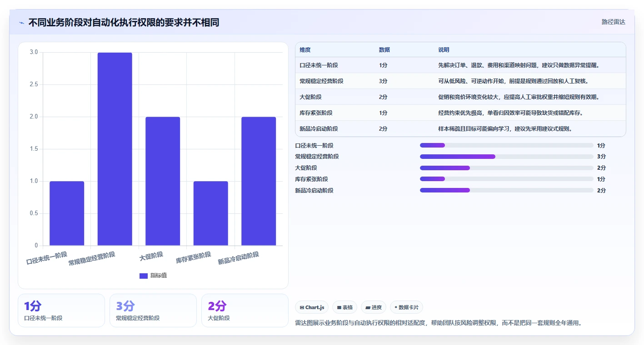Select table cell 口径未统一阶段
The image size is (644, 345).
pyautogui.click(x=319, y=65)
